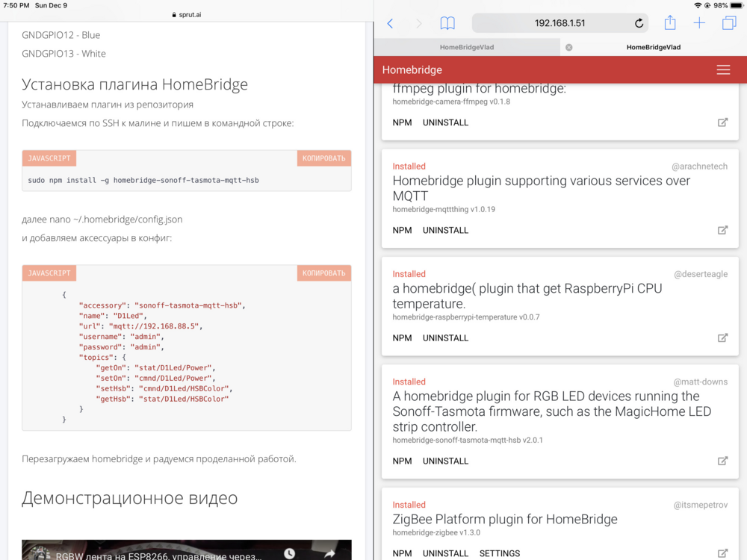The image size is (747, 560).
Task: Uninstall homebridge-sonoff-tasmota-mqtt-hsb plugin
Action: pyautogui.click(x=445, y=461)
